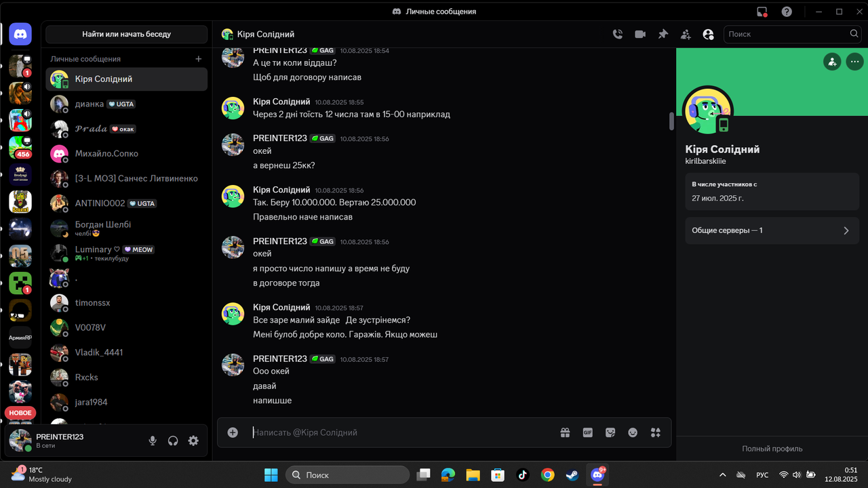The height and width of the screenshot is (488, 868).
Task: Toggle microphone mute in user panel
Action: point(153,441)
